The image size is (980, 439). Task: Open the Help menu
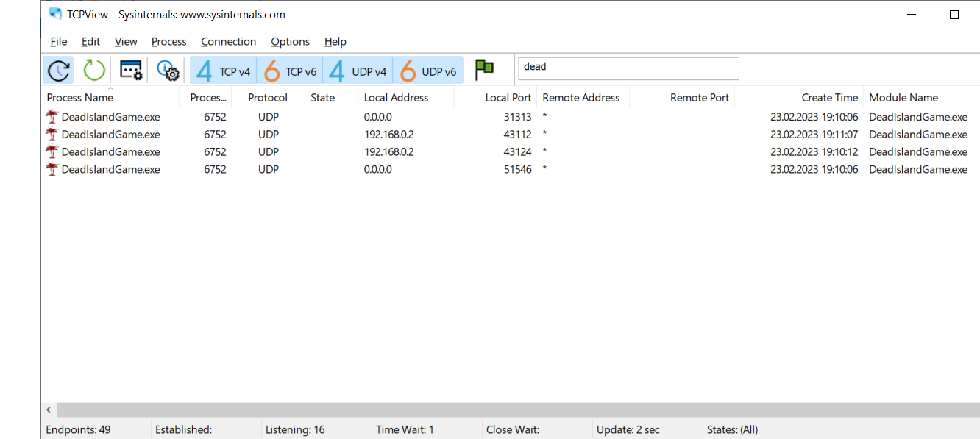point(335,42)
